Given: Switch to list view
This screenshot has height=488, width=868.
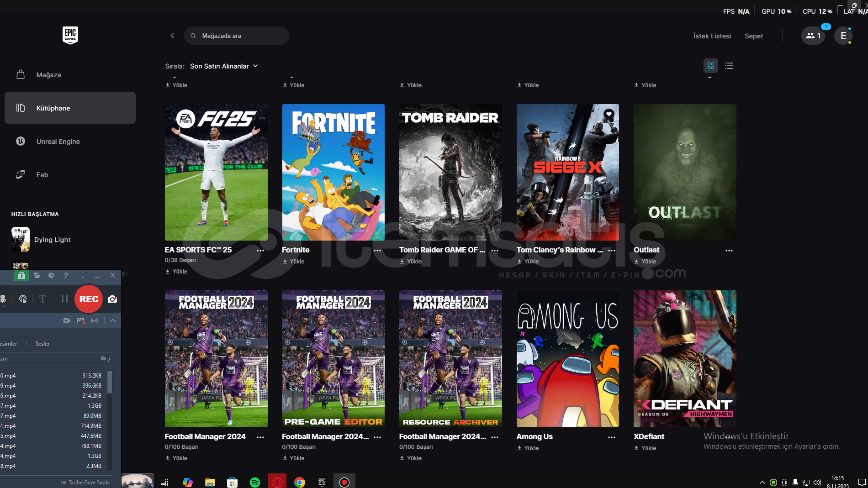Looking at the screenshot, I should pyautogui.click(x=729, y=66).
